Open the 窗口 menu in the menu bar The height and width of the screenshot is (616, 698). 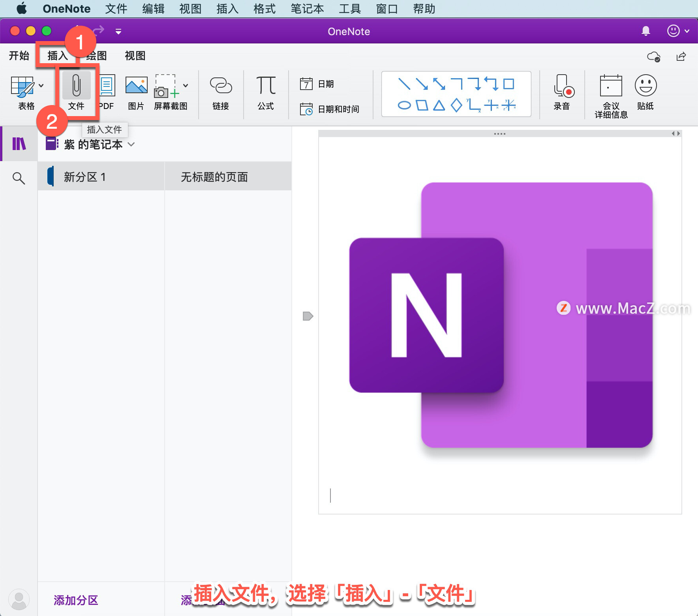pos(387,9)
